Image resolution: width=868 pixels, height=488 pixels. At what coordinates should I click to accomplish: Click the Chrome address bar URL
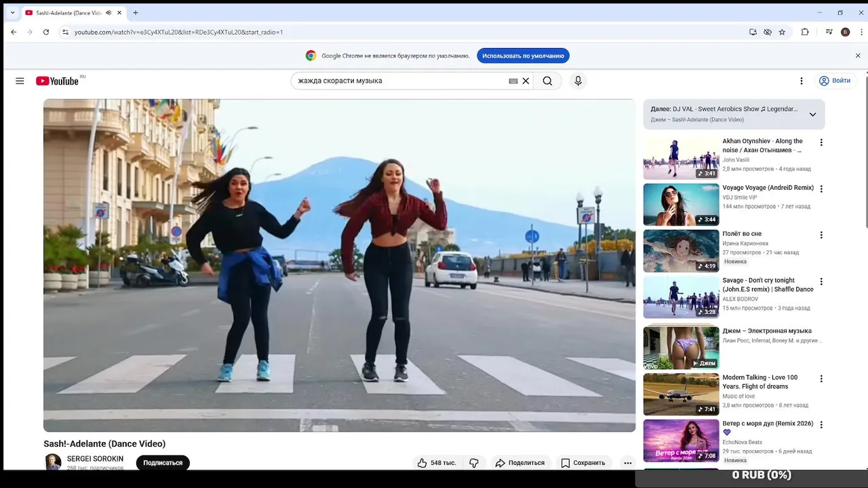[x=179, y=32]
